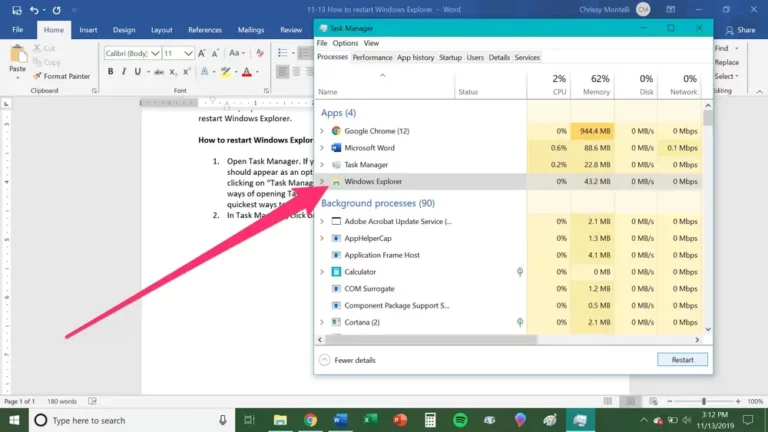Open the Task Manager View menu

[371, 43]
